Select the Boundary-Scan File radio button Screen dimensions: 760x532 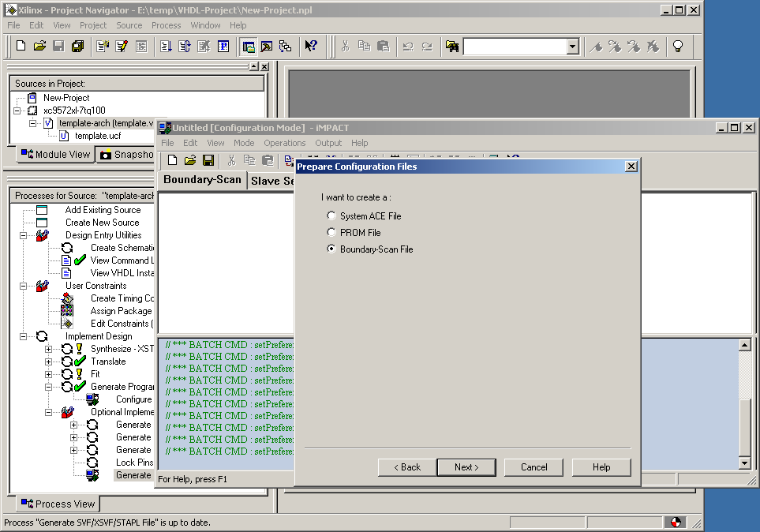[x=331, y=249]
